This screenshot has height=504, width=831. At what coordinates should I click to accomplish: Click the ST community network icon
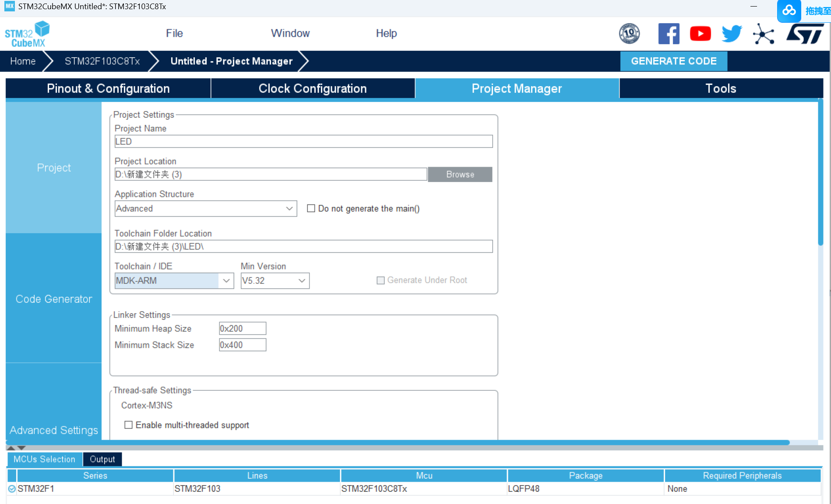(764, 34)
